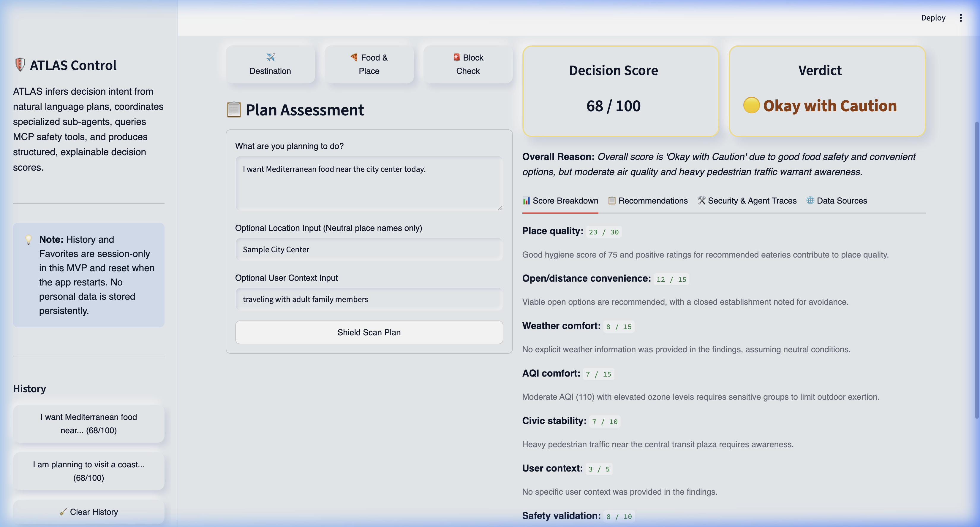Click the pizza icon on Food & Place

coord(354,57)
